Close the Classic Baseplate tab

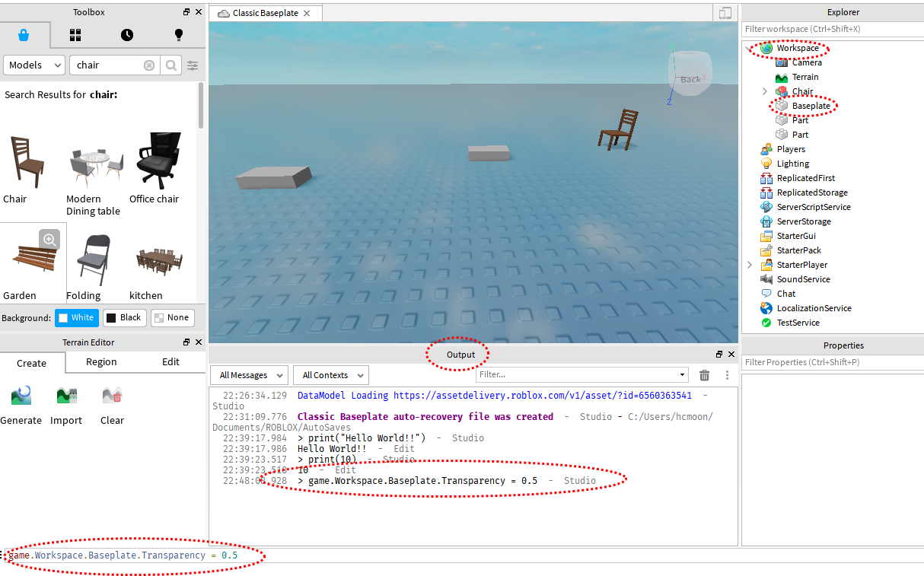(x=307, y=14)
